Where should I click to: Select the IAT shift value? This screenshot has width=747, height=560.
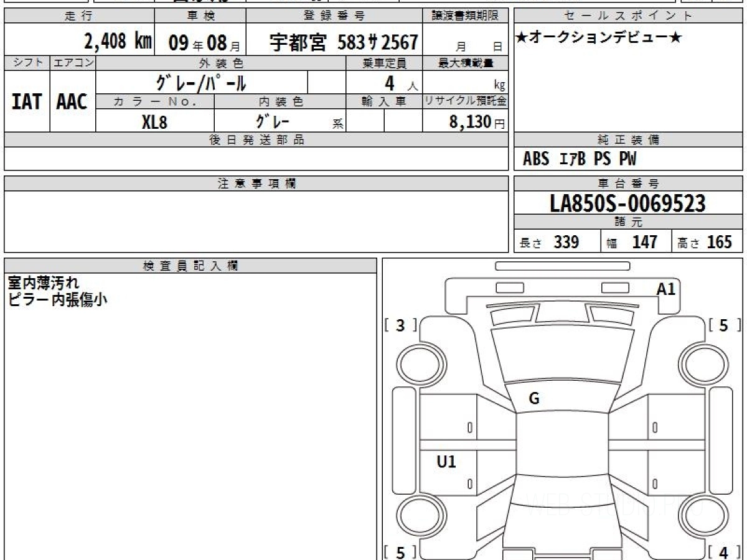(27, 101)
